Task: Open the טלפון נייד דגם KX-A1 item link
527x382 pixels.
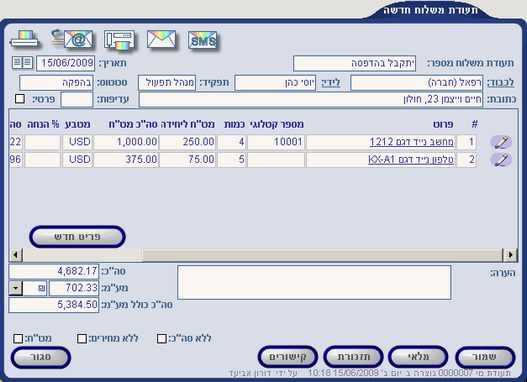Action: (x=411, y=160)
